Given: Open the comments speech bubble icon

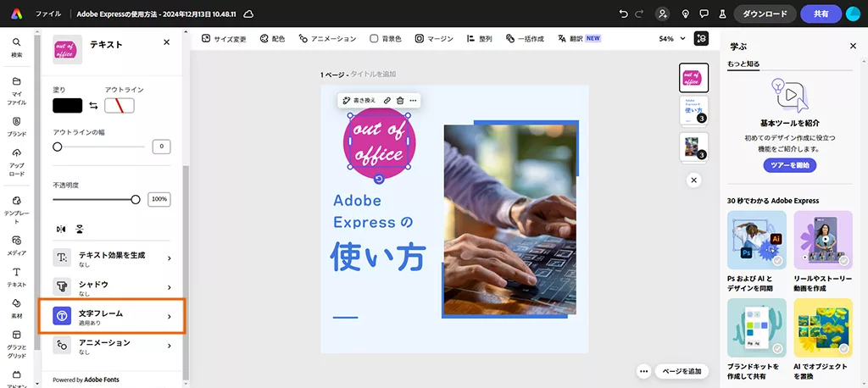Looking at the screenshot, I should point(704,14).
